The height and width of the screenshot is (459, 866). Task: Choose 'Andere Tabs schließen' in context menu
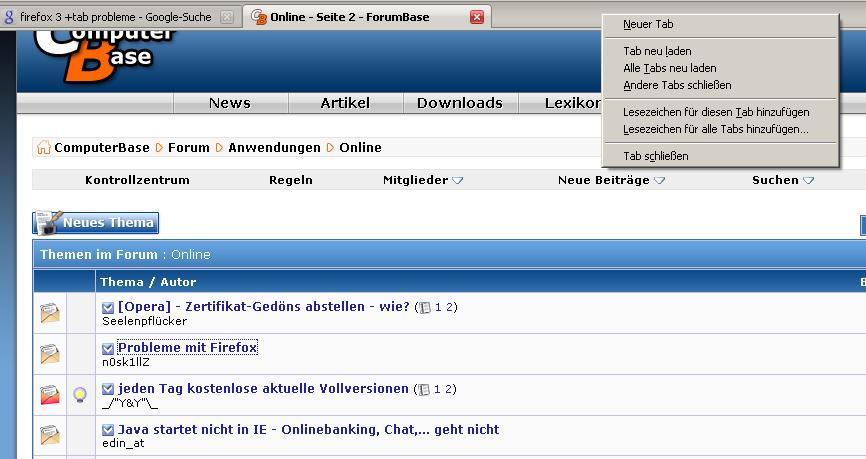tap(677, 85)
